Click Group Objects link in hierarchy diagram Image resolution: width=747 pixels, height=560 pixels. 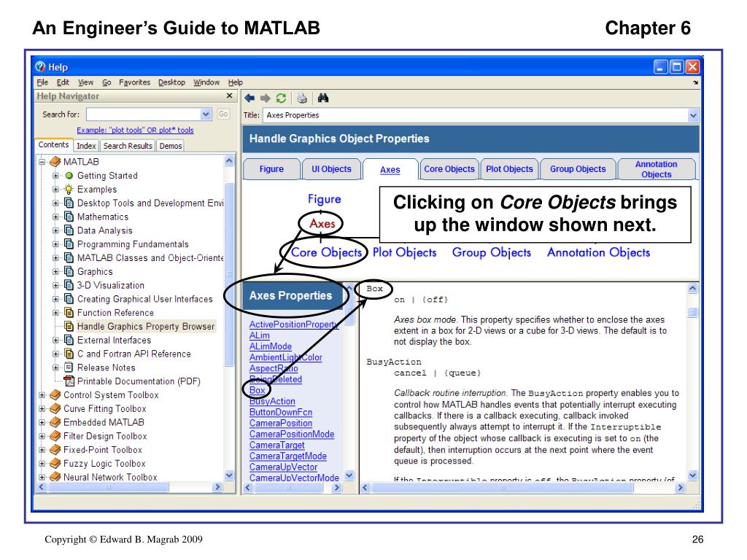(491, 252)
